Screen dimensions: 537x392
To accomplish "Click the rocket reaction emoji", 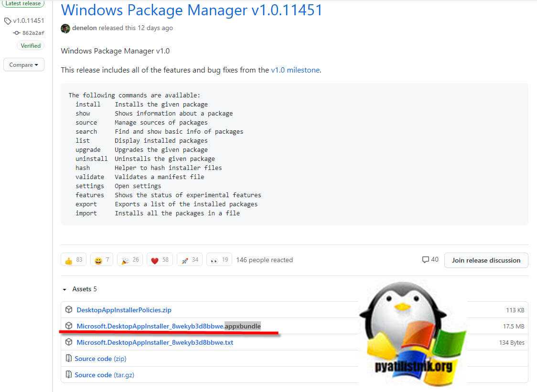I will coord(185,260).
